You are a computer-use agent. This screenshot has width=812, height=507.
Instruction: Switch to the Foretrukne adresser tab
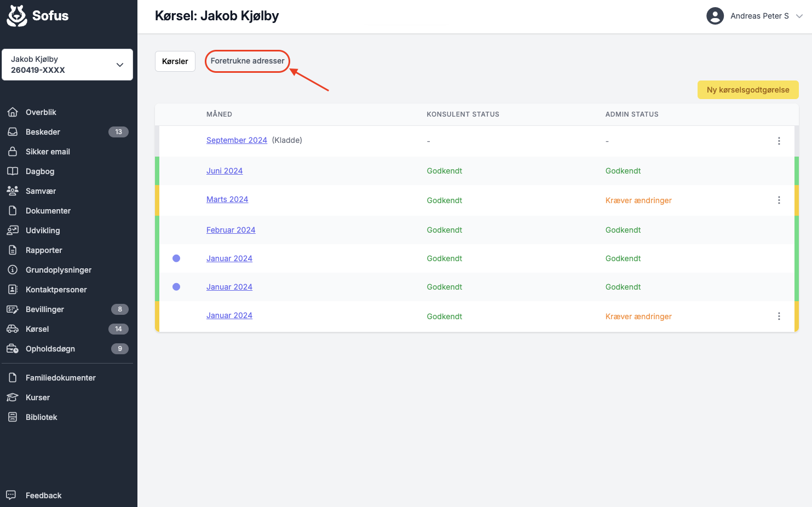(x=247, y=61)
